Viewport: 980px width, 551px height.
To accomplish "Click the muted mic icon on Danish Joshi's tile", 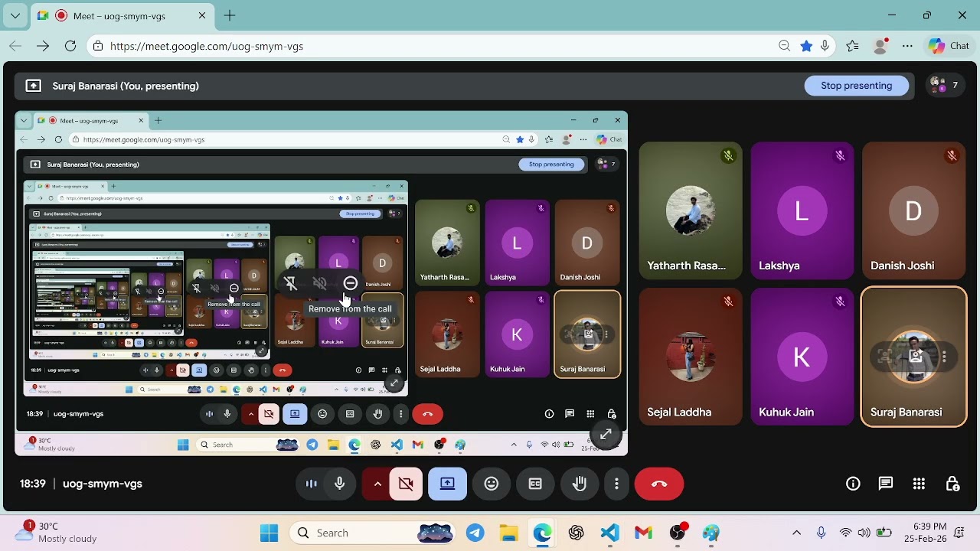I will [952, 155].
